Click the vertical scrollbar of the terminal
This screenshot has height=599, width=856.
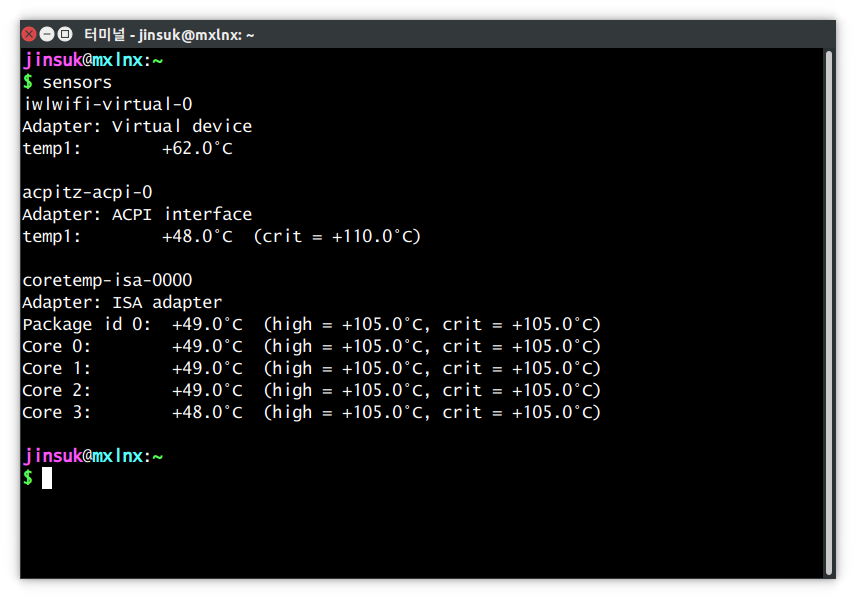click(x=829, y=311)
